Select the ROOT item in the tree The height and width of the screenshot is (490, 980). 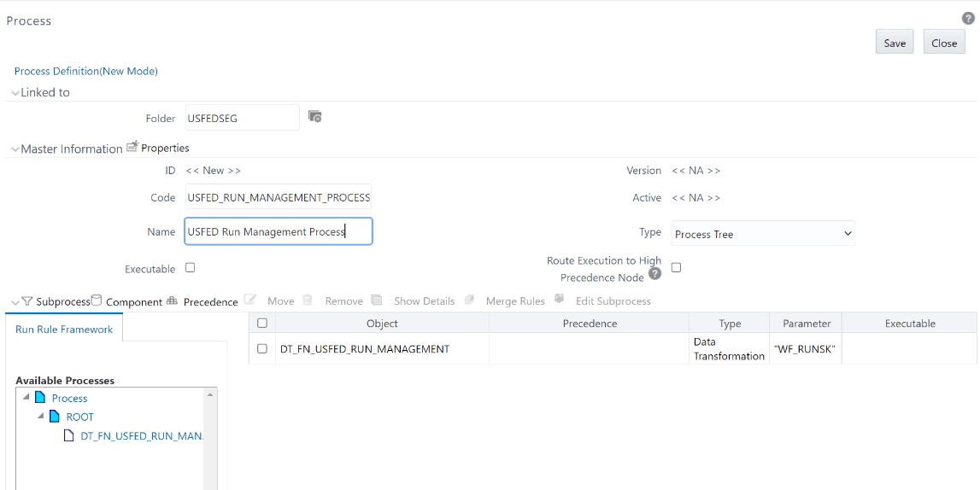click(80, 417)
